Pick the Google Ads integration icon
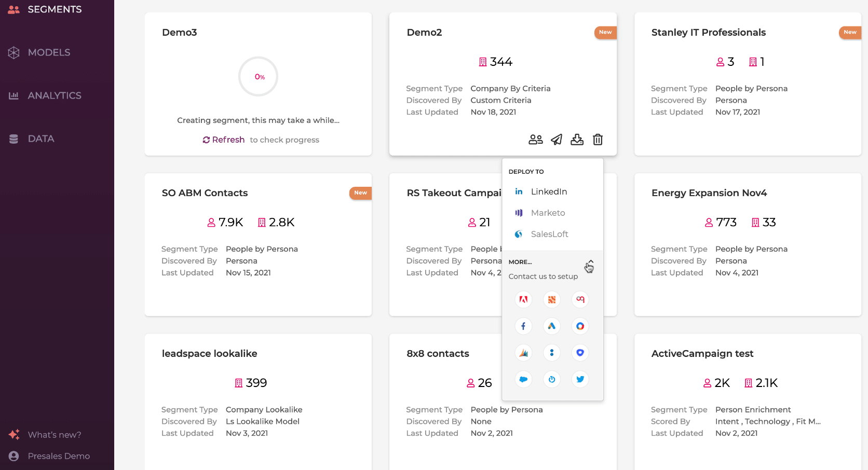 pos(551,326)
